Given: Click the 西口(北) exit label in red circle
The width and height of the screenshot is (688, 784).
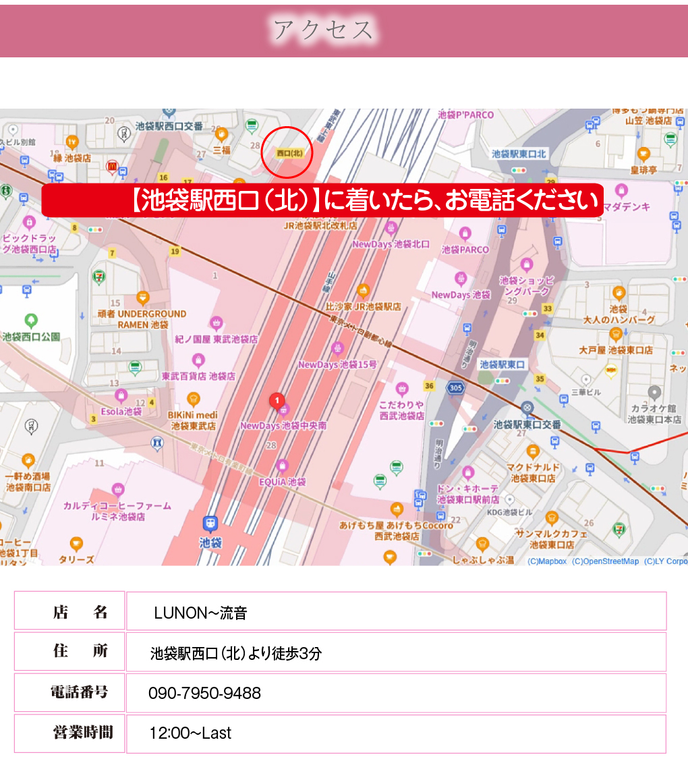Looking at the screenshot, I should pos(287,153).
